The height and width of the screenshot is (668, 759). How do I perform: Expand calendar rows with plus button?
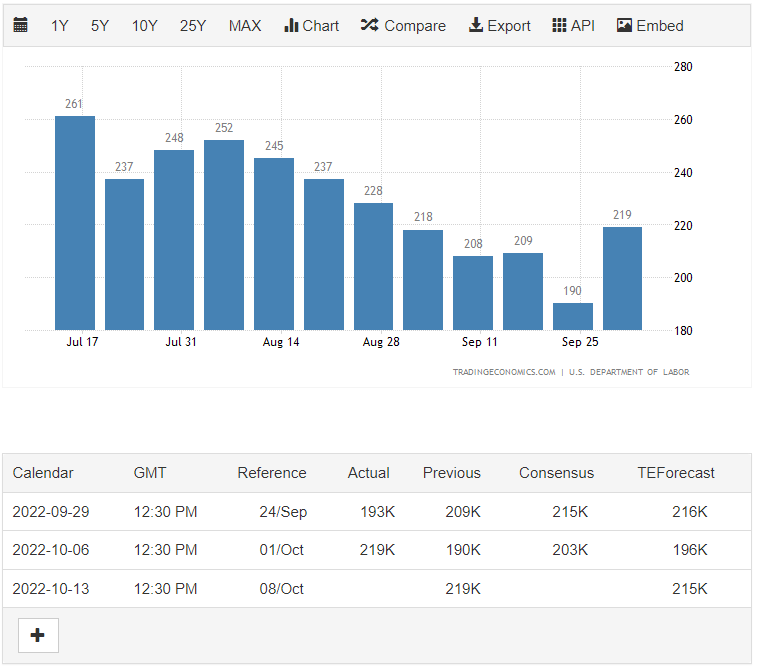pos(38,635)
